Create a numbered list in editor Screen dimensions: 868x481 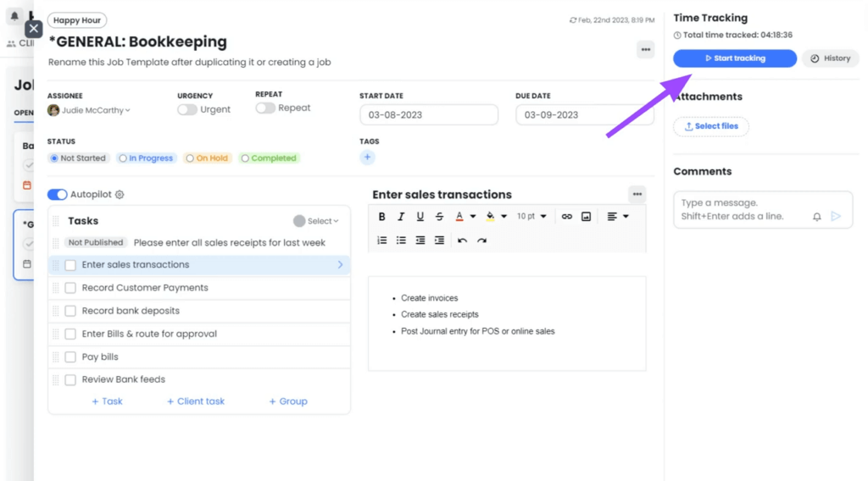tap(382, 240)
